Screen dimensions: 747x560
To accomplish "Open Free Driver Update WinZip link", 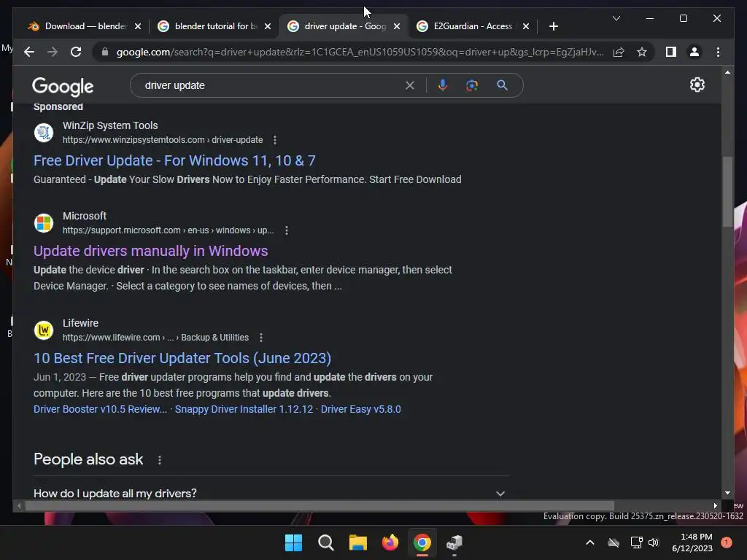I will [x=174, y=160].
